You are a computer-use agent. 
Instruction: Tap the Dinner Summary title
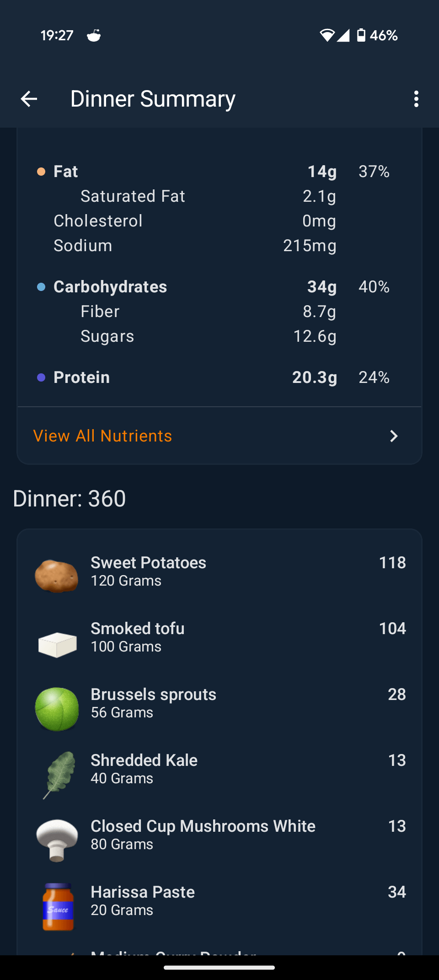153,99
